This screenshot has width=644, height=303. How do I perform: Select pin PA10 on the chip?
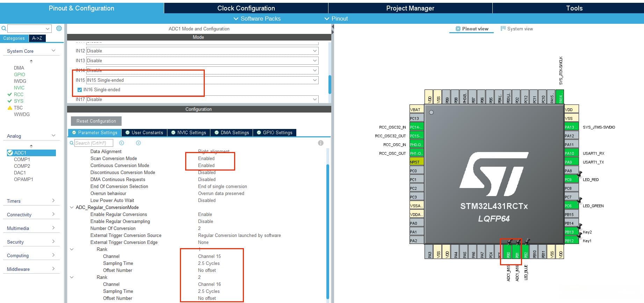[571, 153]
